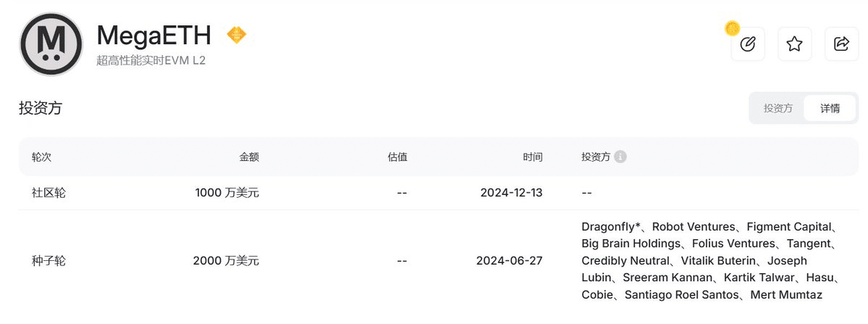Click the MegaETH logo avatar
The height and width of the screenshot is (324, 868).
tap(51, 43)
